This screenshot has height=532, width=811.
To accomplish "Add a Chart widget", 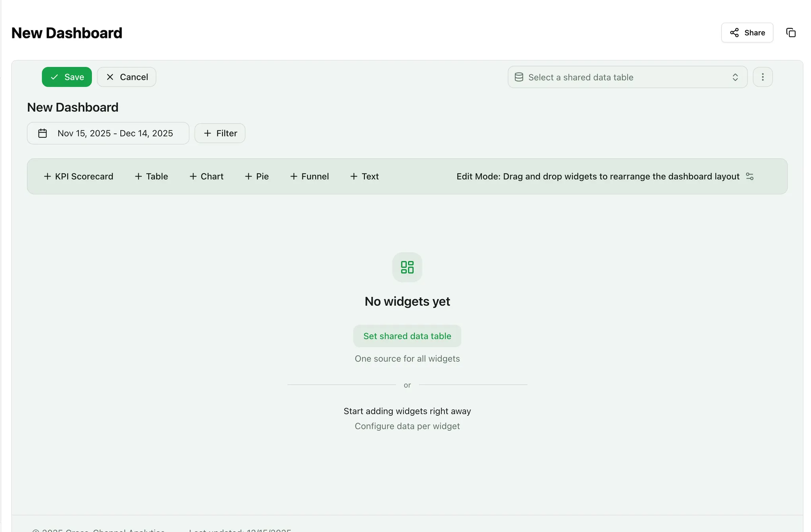I will [206, 177].
